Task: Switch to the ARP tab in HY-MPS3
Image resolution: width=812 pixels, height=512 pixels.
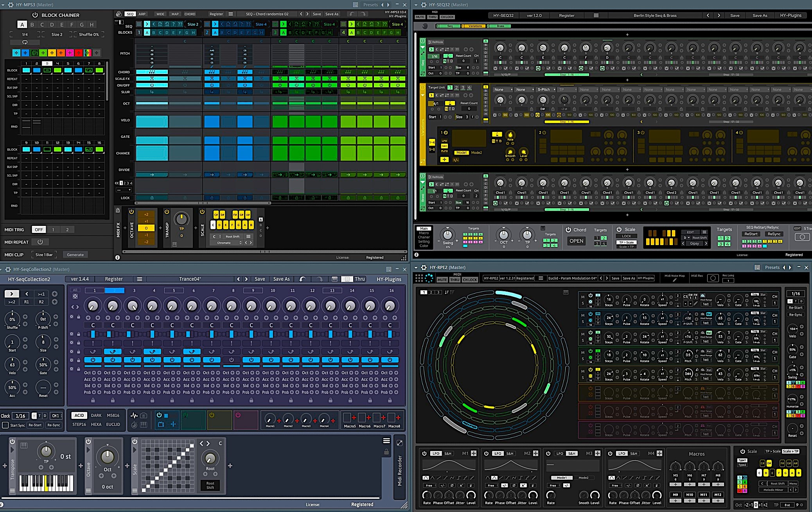Action: [x=142, y=14]
